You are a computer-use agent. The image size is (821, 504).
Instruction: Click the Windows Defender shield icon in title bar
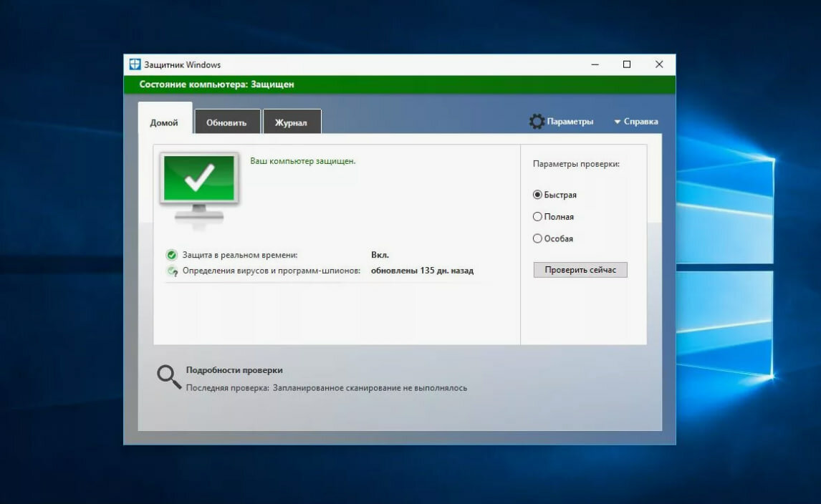pyautogui.click(x=135, y=64)
